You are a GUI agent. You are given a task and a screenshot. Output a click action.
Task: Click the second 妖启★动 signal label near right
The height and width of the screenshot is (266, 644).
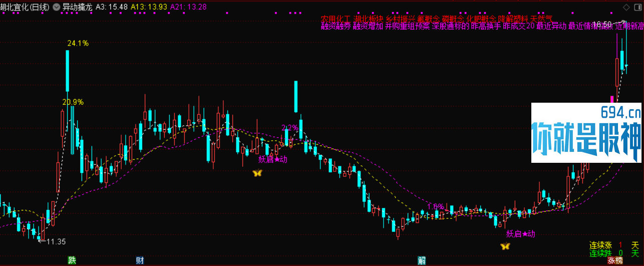tap(521, 233)
